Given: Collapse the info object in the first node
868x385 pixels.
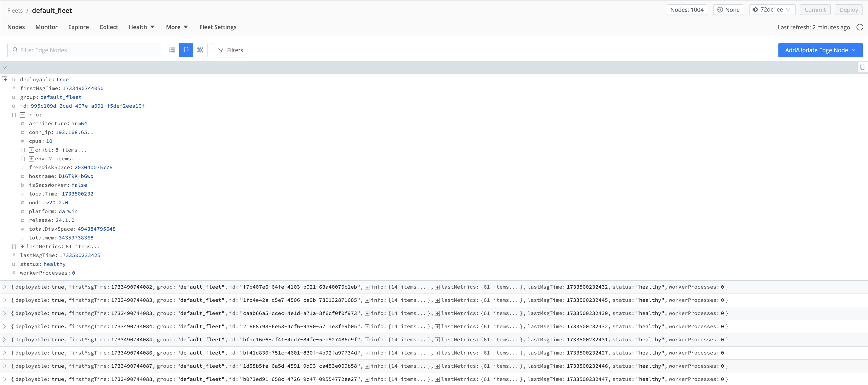Looking at the screenshot, I should [22, 115].
